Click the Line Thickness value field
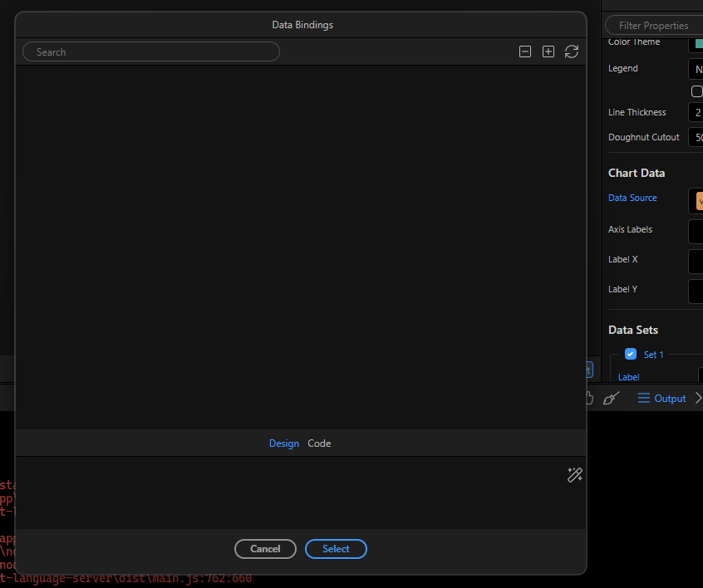This screenshot has height=588, width=703. (x=696, y=113)
